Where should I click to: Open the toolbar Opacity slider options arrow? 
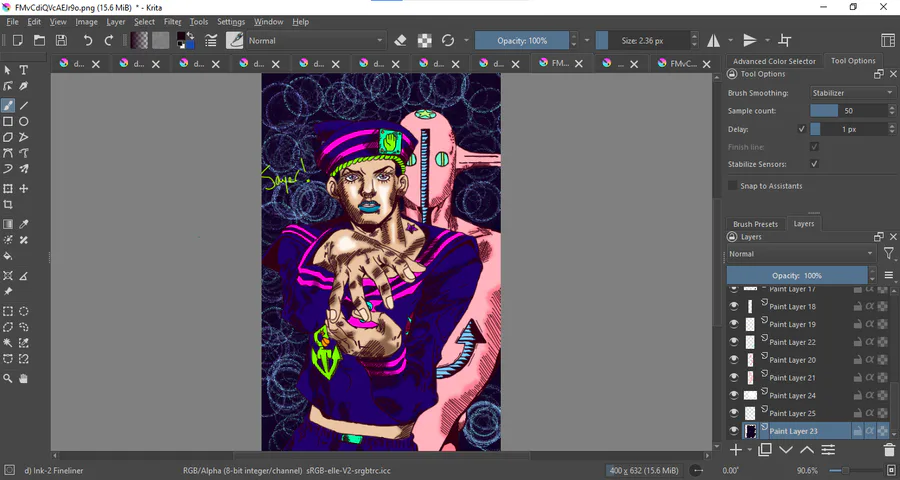[x=587, y=40]
